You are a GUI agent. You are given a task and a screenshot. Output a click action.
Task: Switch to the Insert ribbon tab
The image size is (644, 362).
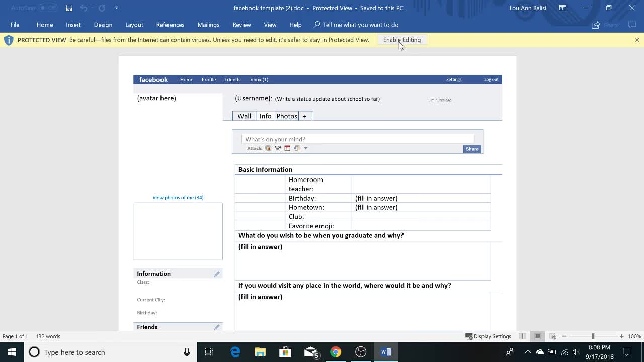(x=73, y=25)
